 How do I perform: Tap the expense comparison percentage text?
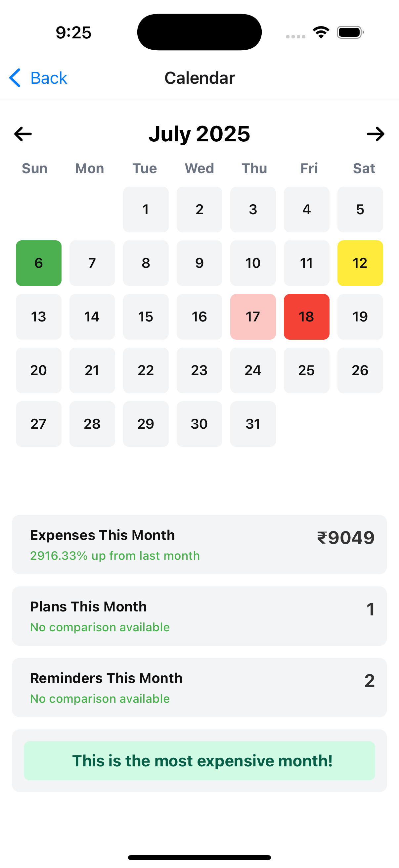[x=114, y=555]
